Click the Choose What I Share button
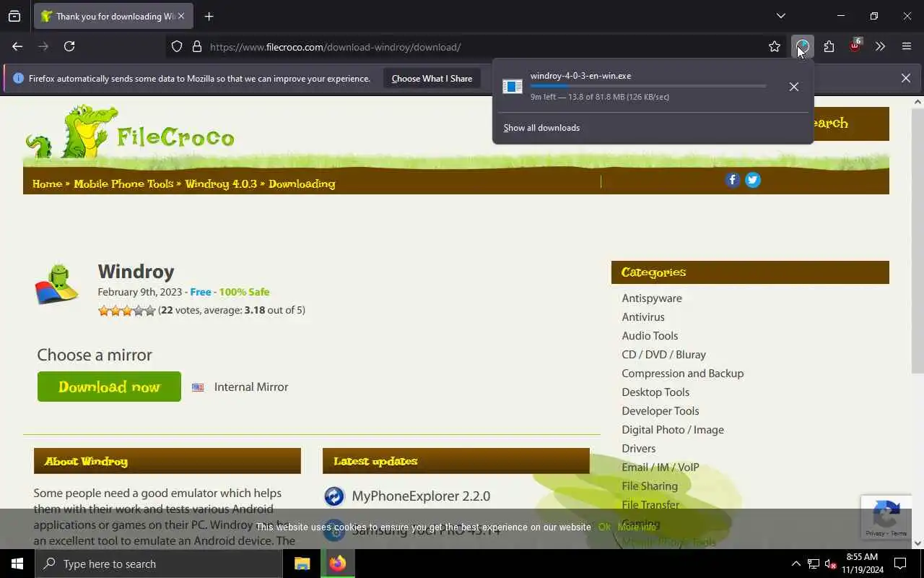 [432, 78]
